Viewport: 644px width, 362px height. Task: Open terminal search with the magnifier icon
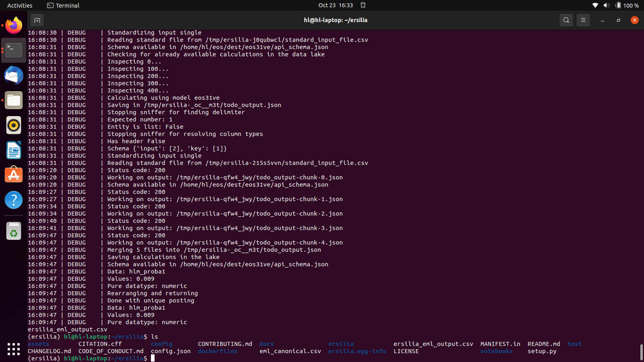tap(566, 20)
